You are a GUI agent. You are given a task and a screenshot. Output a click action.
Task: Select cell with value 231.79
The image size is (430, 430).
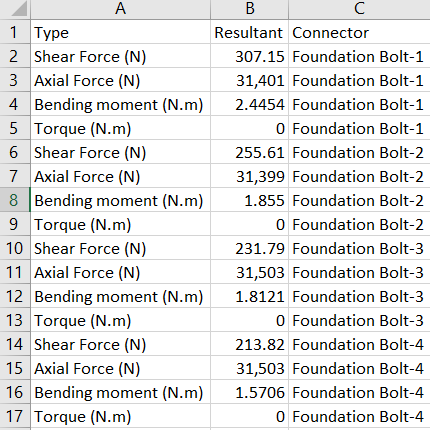pyautogui.click(x=249, y=248)
